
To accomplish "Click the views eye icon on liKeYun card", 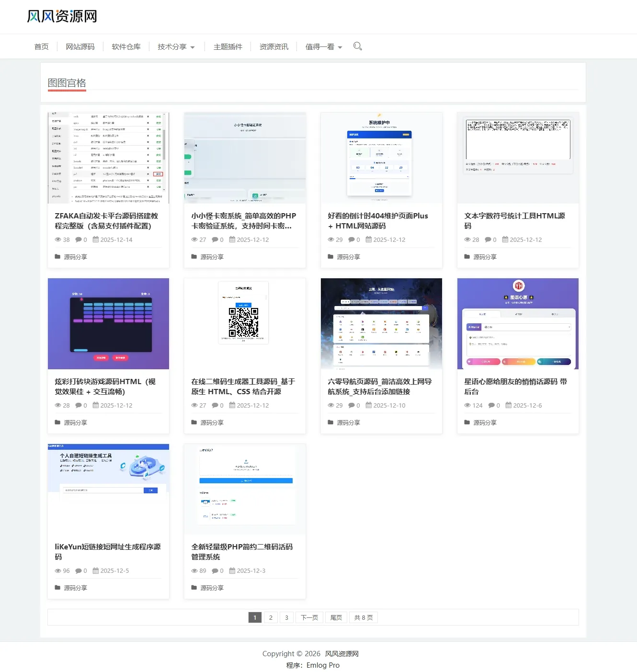I will pos(58,570).
